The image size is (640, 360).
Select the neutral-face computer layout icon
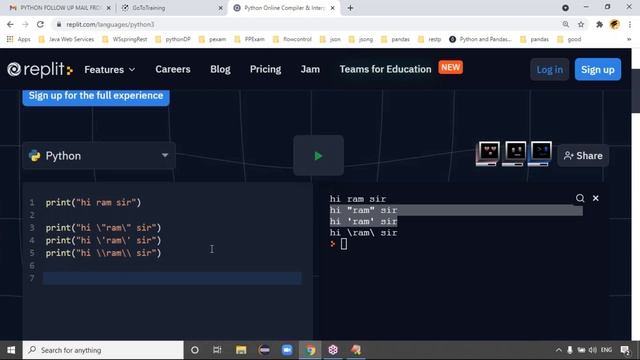(514, 154)
